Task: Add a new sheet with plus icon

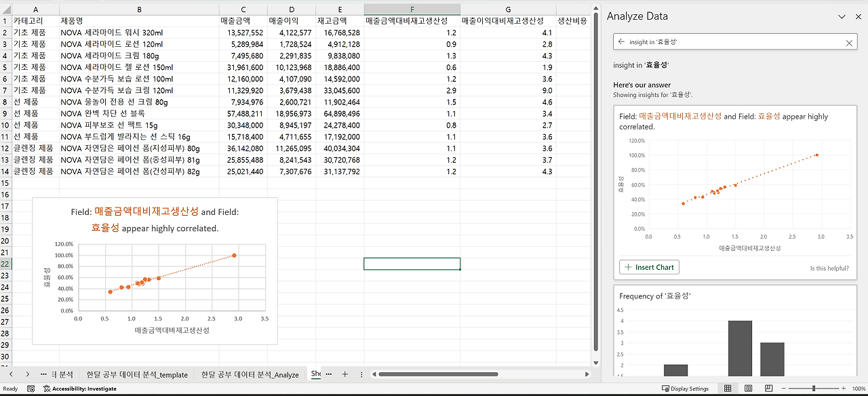Action: (344, 374)
